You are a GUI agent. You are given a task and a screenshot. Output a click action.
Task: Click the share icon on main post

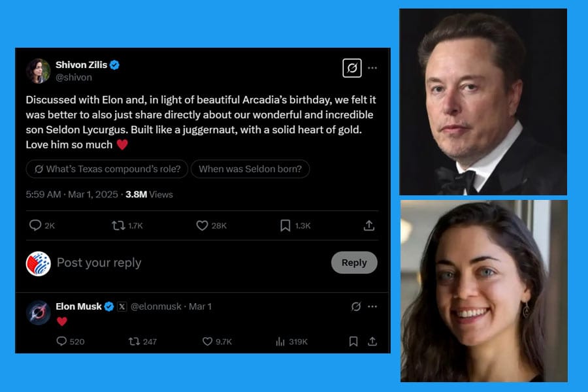[x=369, y=225]
